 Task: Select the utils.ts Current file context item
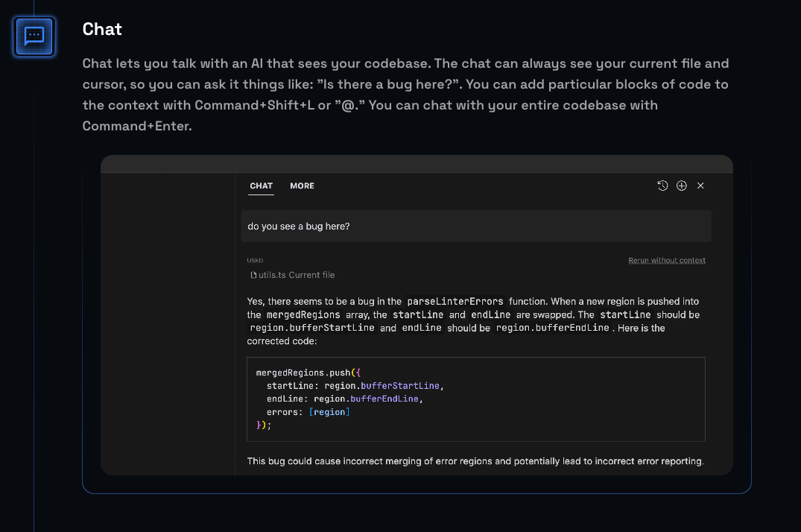(296, 275)
